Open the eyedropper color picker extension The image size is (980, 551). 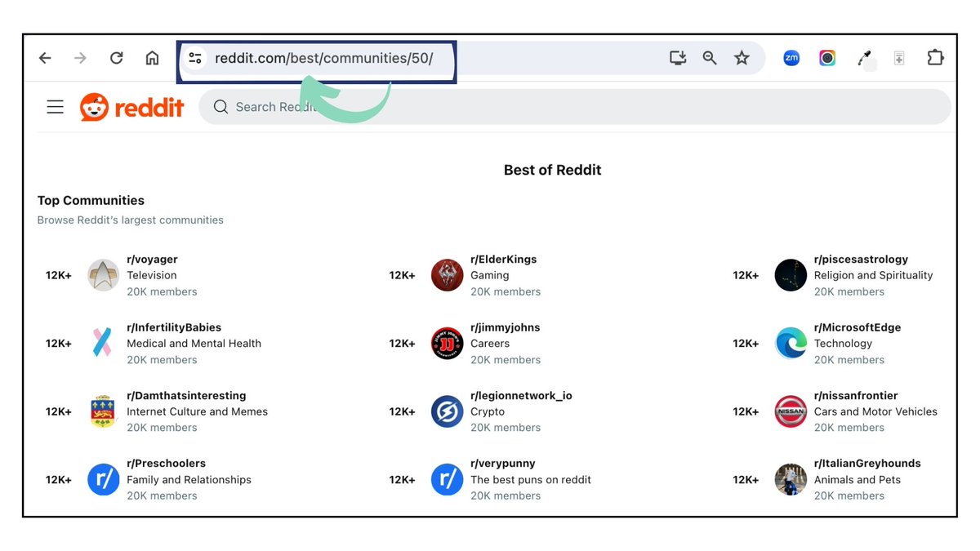pos(864,58)
